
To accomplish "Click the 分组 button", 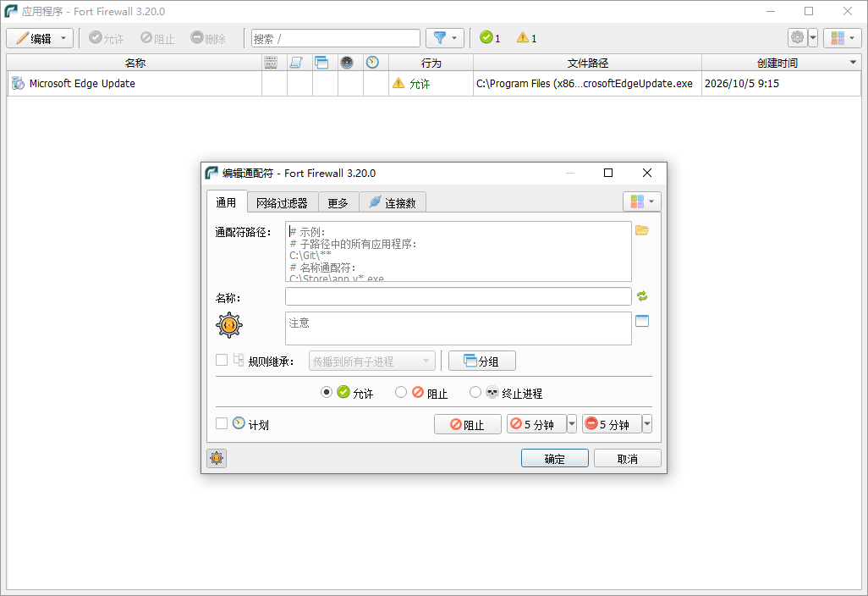I will [482, 361].
